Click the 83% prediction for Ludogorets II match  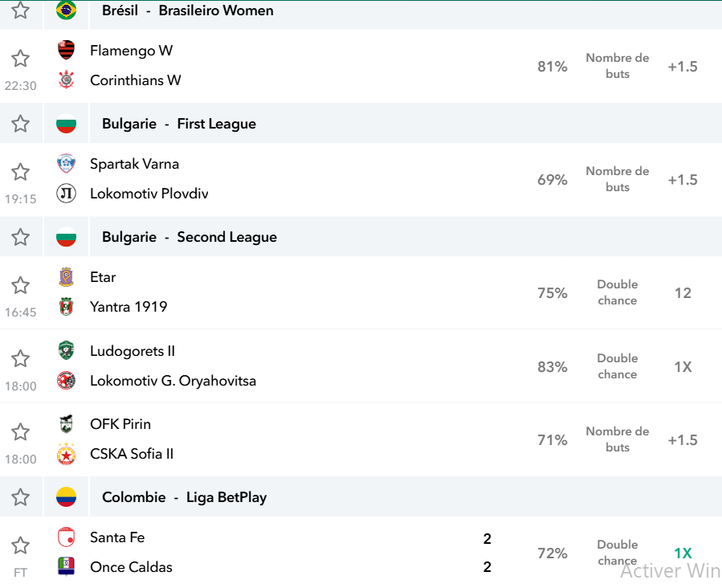click(x=552, y=366)
